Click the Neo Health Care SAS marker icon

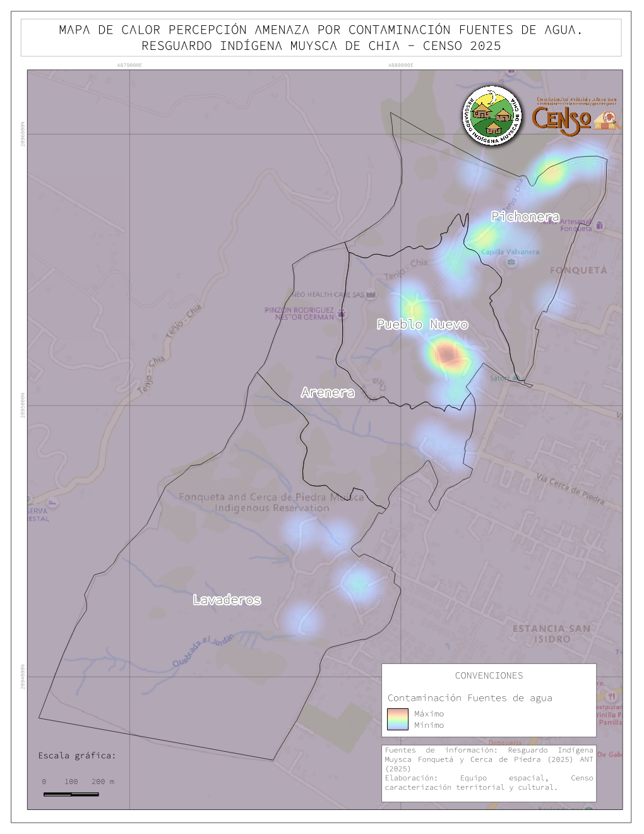(x=371, y=294)
